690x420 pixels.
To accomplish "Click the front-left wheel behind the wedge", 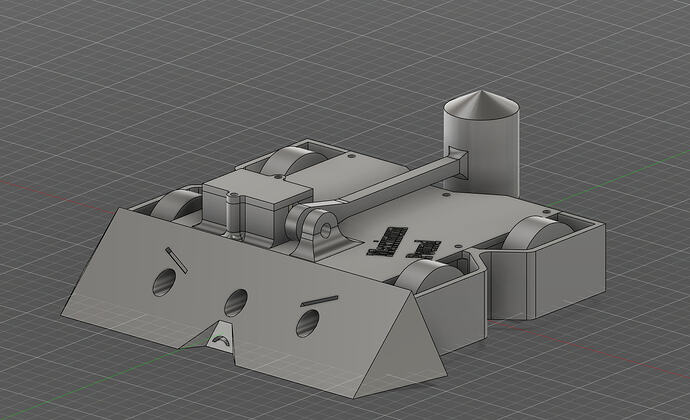I will (180, 203).
